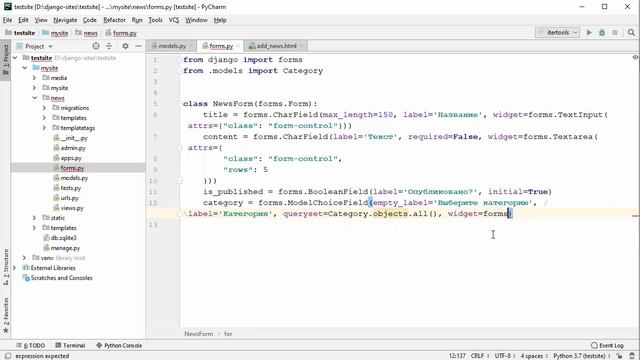Collapse the news folder
The width and height of the screenshot is (640, 360).
[35, 98]
